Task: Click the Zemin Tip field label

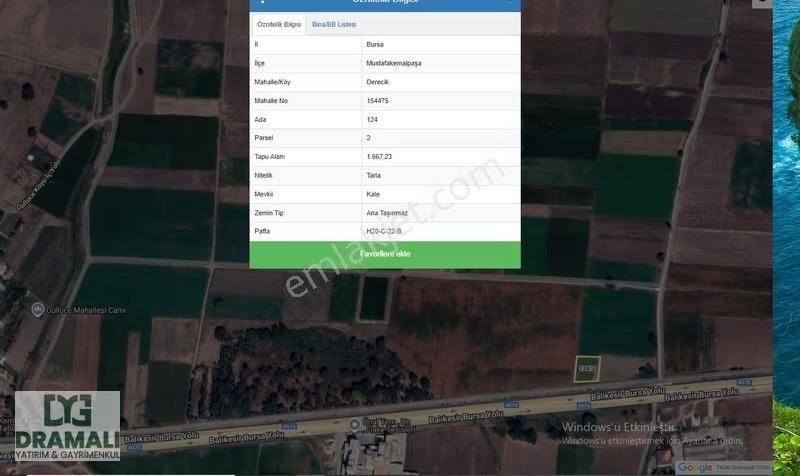Action: (x=268, y=213)
